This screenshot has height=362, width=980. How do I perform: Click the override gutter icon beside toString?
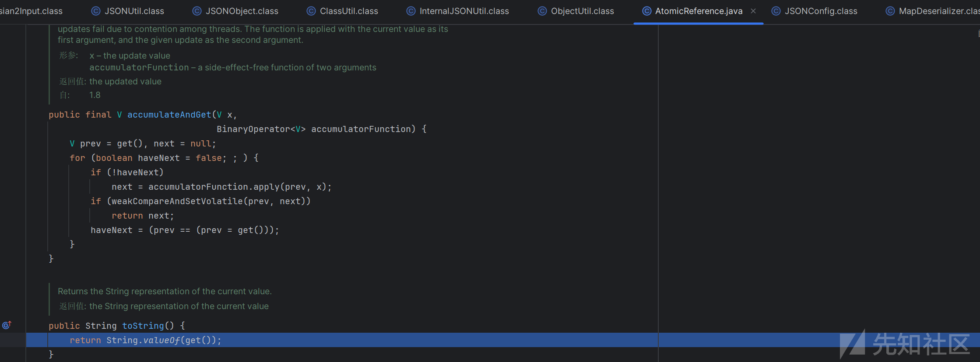[x=7, y=325]
